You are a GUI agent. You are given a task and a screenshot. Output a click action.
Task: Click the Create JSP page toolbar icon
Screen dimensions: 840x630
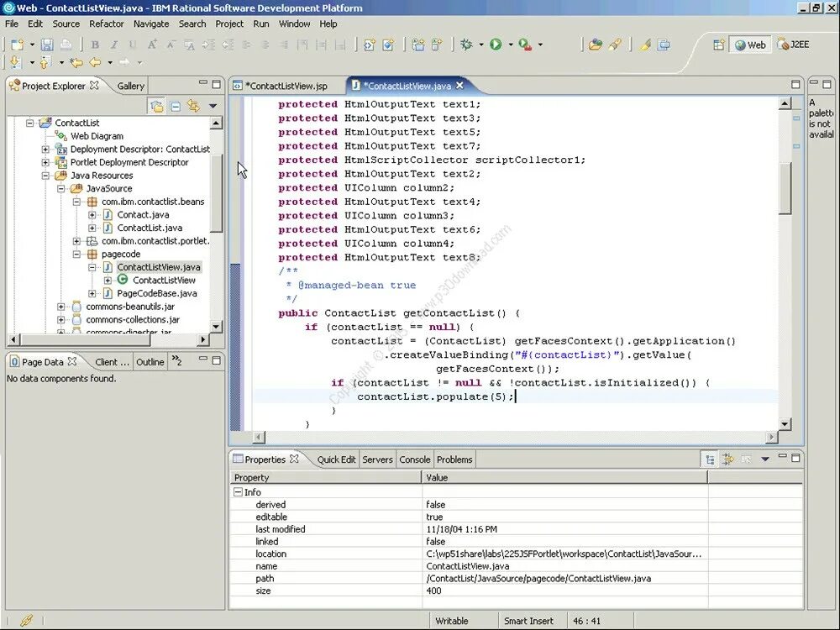point(369,45)
